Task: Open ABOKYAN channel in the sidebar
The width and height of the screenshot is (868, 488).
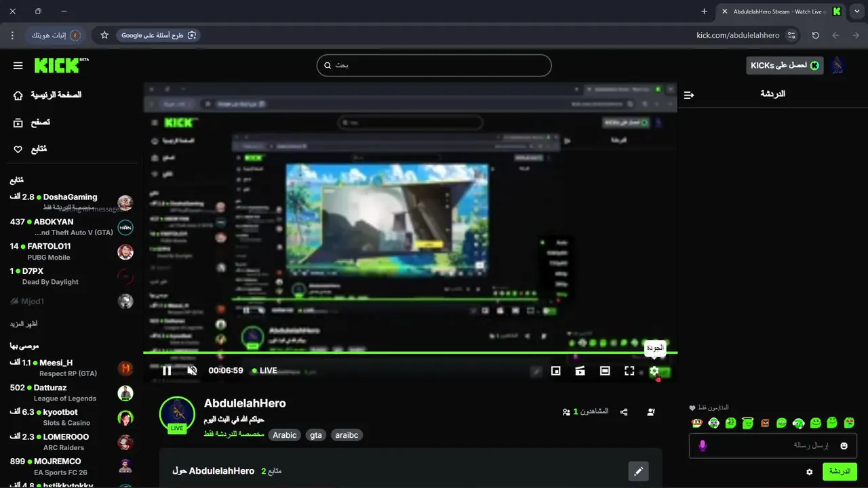Action: point(71,227)
